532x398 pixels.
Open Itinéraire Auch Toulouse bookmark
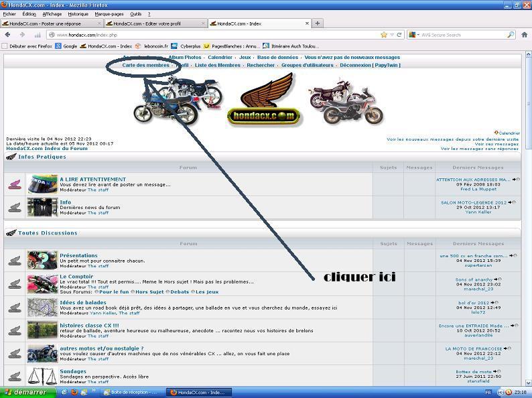click(291, 46)
